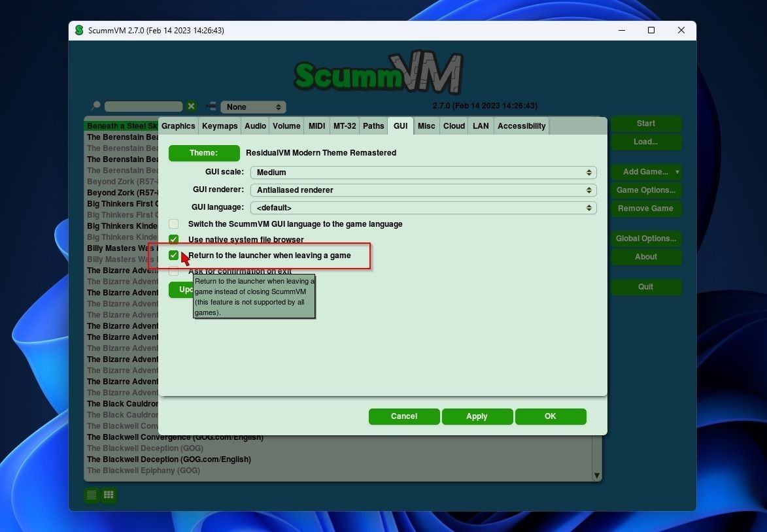The height and width of the screenshot is (532, 767).
Task: Expand the Add Game arrow menu
Action: pos(677,172)
